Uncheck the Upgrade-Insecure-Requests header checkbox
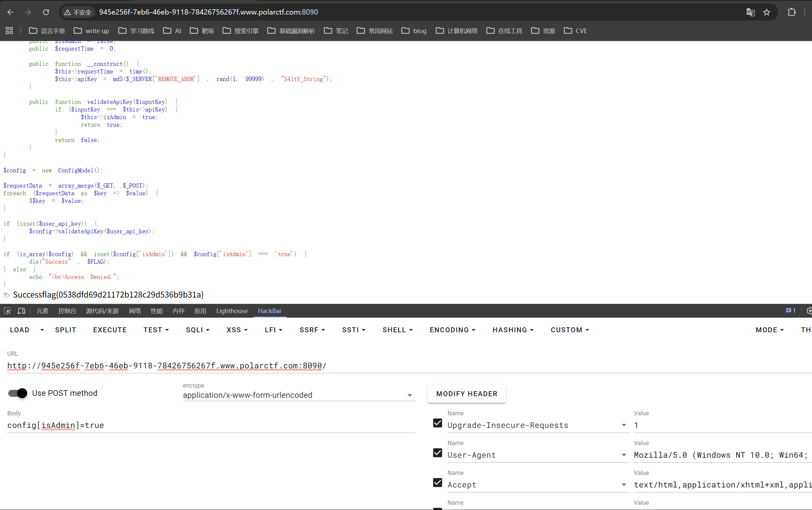This screenshot has height=510, width=812. click(437, 423)
